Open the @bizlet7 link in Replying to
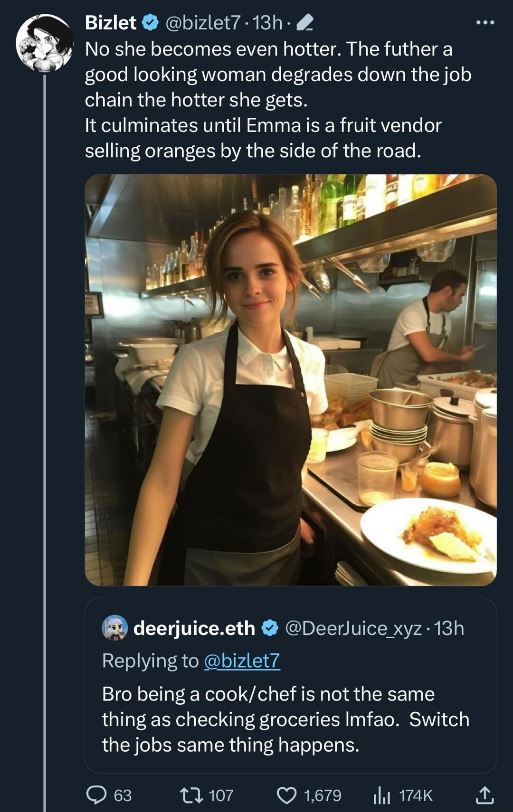 tap(242, 661)
